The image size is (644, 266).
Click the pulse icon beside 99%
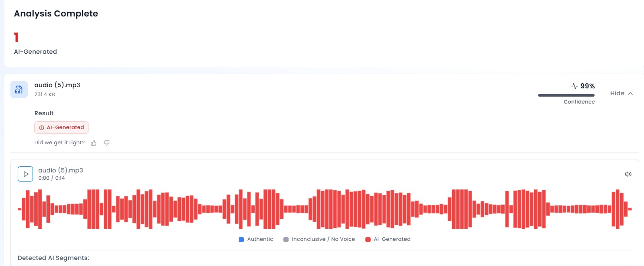[574, 86]
